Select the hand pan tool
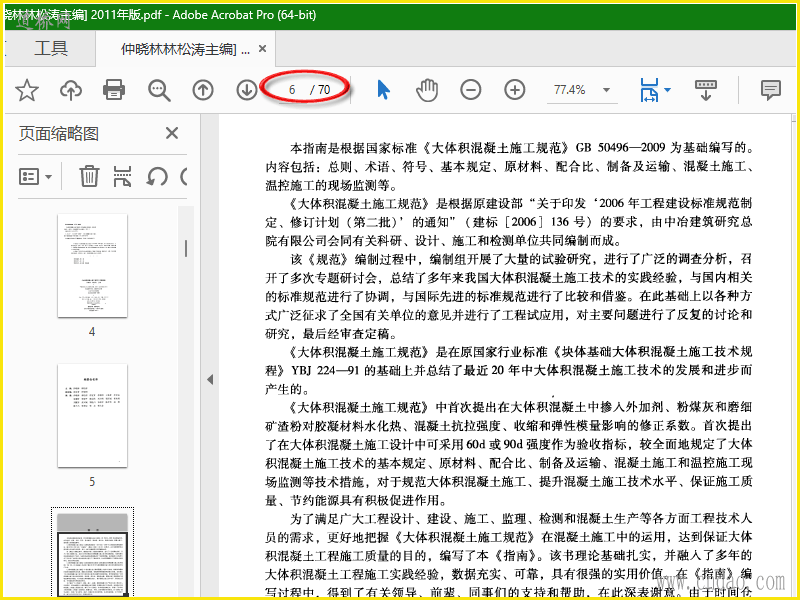The image size is (800, 600). pos(427,90)
